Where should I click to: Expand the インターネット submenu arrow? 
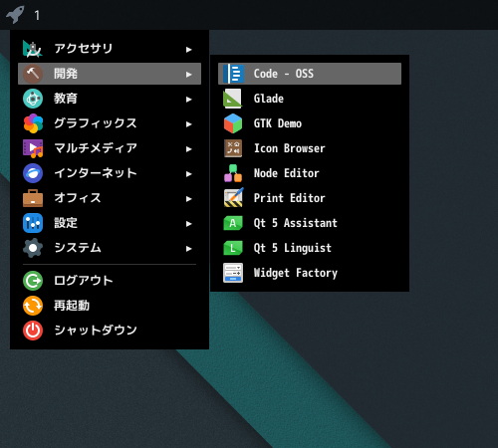(x=189, y=174)
